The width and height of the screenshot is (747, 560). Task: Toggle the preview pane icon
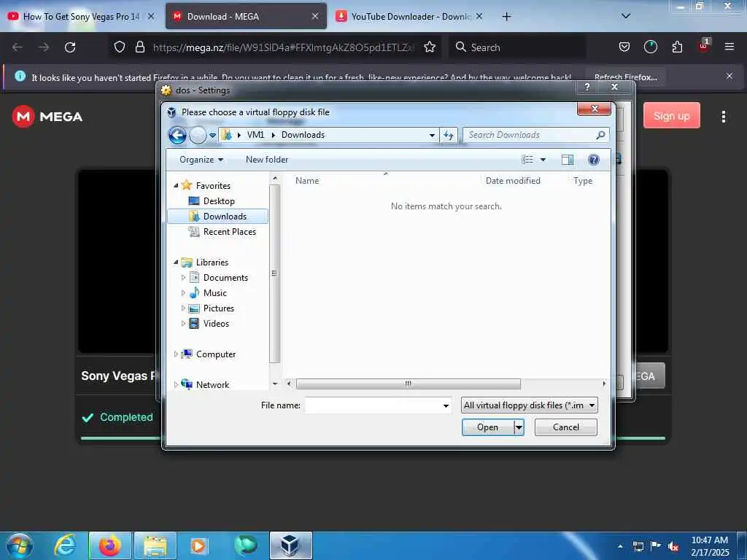pos(568,160)
